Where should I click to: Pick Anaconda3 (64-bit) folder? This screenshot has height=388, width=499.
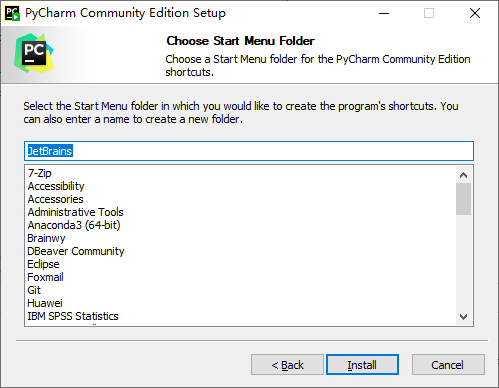coord(74,225)
